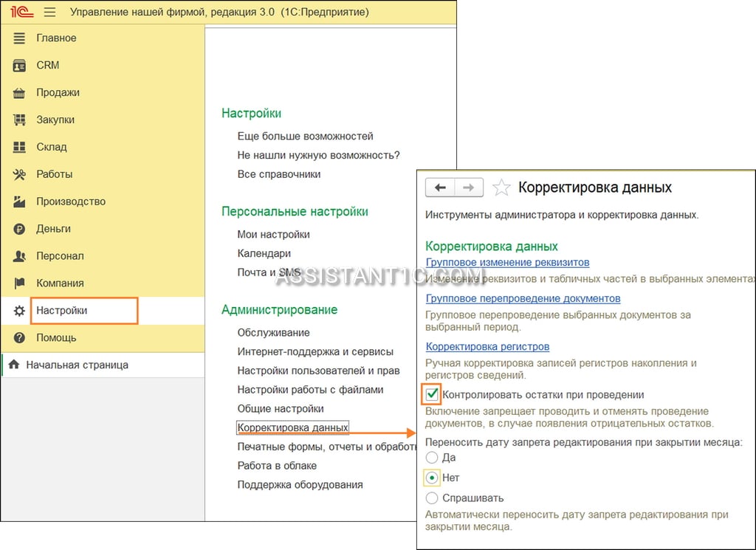This screenshot has height=550, width=756.
Task: Open Поддержка оборудования
Action: pyautogui.click(x=300, y=485)
